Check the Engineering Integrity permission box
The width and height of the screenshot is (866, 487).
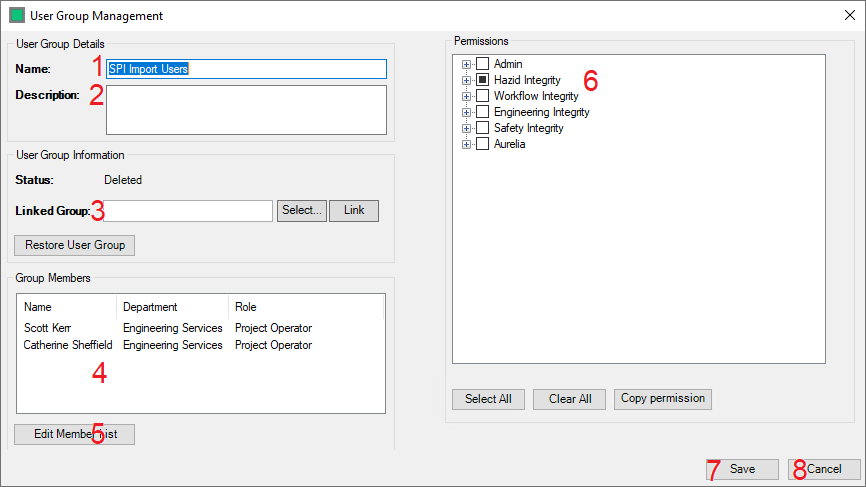482,112
